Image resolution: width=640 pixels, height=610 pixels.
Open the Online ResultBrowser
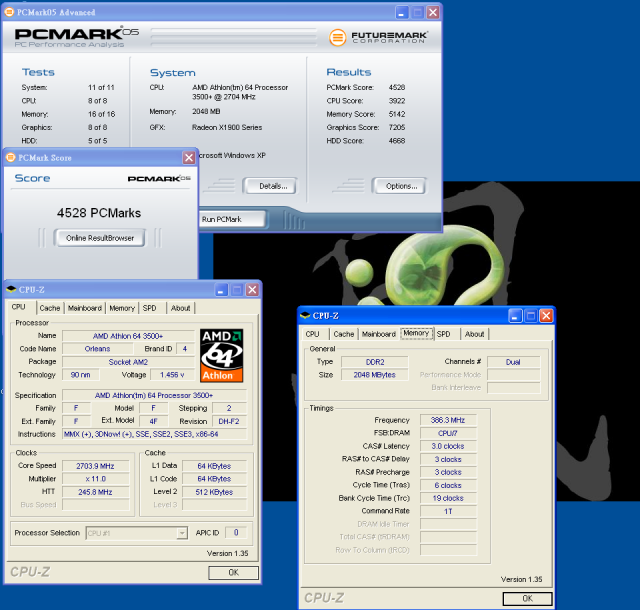pos(100,238)
